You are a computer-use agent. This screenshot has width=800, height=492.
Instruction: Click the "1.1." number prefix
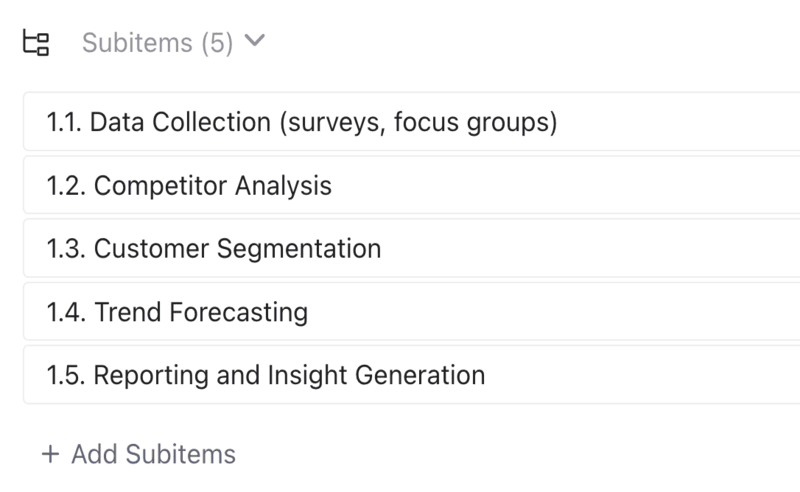(64, 122)
